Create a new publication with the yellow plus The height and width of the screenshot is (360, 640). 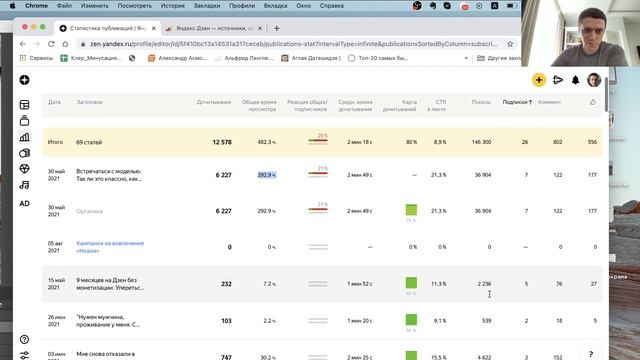pos(539,80)
